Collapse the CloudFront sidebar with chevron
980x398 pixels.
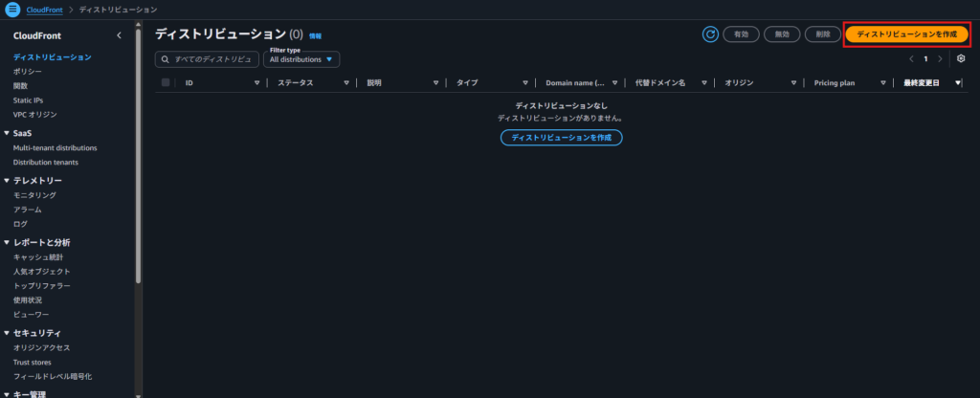tap(119, 35)
